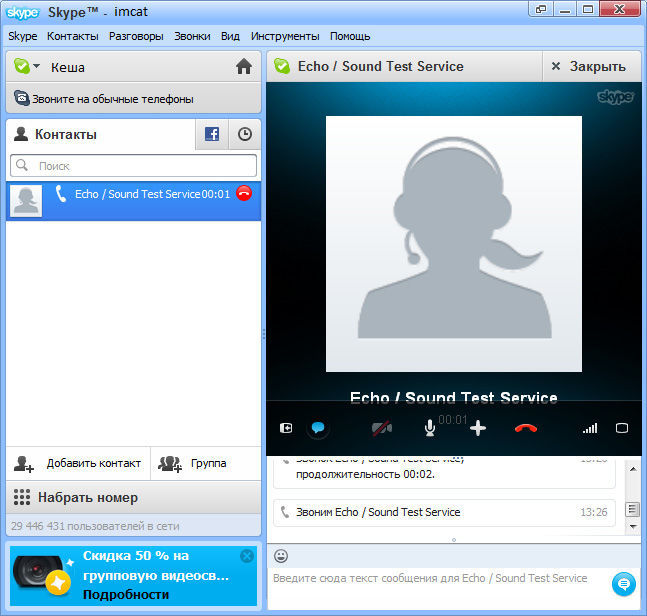Click Добавить контакт button
Viewport: 647px width, 616px height.
[x=79, y=463]
